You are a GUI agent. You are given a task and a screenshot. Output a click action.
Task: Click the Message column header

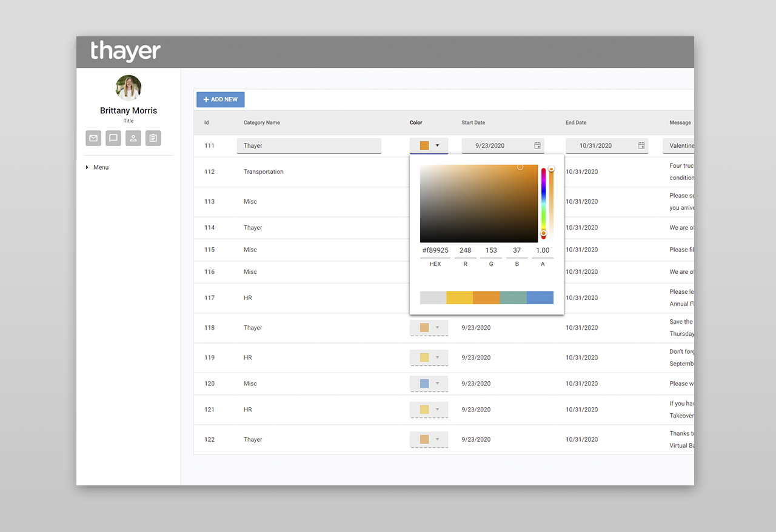(680, 122)
